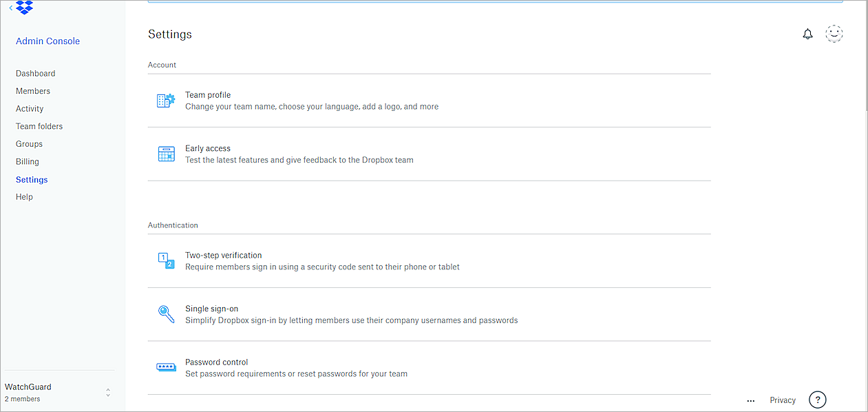Viewport: 868px width, 412px height.
Task: Go to the Dashboard page
Action: tap(35, 73)
